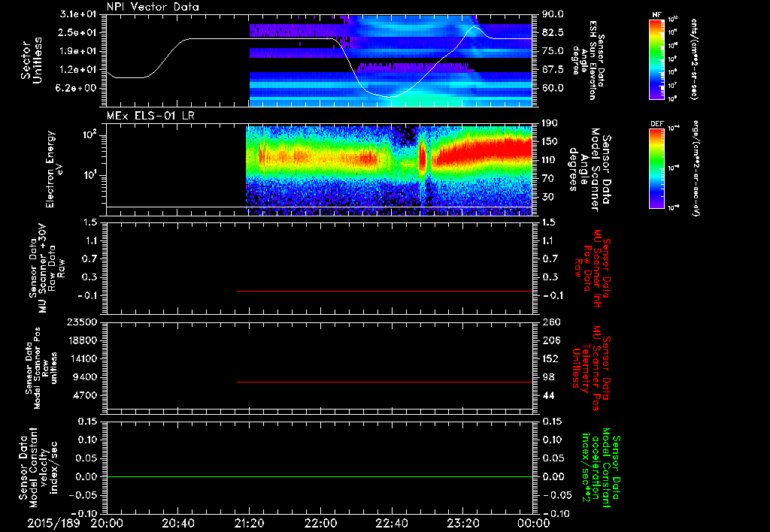Screen dimensions: 770x532
Task: Click the "Sector Unitless" axis label
Action: (x=32, y=60)
